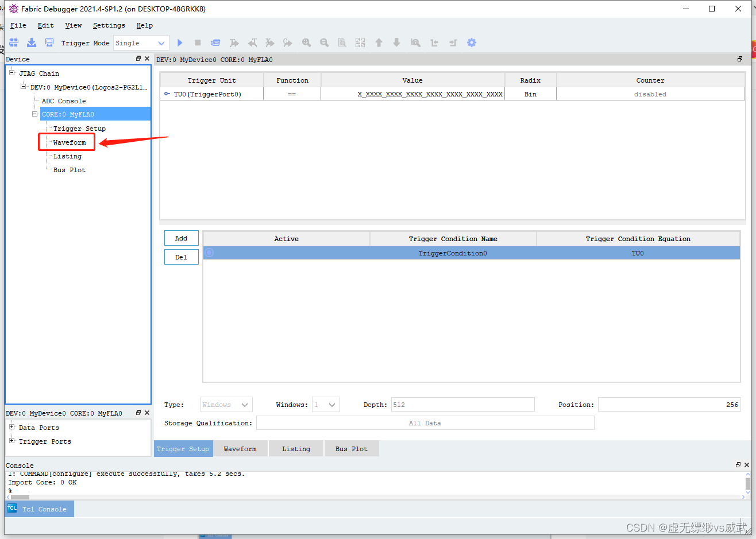Click the Add trigger condition button
The image size is (756, 539).
click(181, 238)
